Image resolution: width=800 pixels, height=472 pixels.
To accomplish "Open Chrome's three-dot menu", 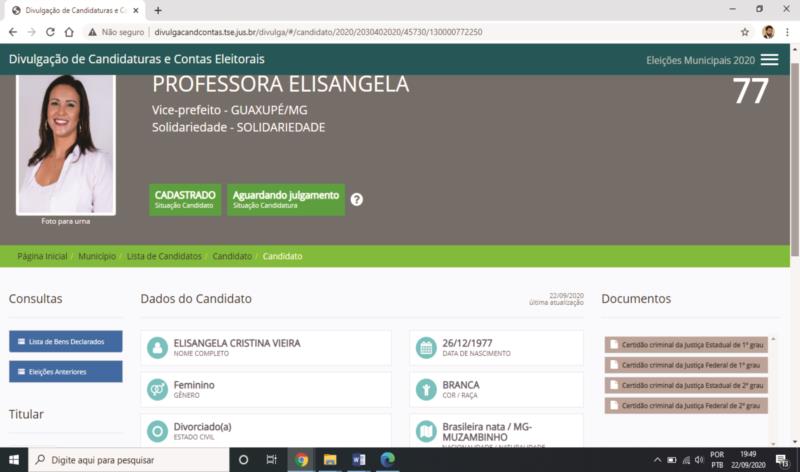I will coord(787,32).
